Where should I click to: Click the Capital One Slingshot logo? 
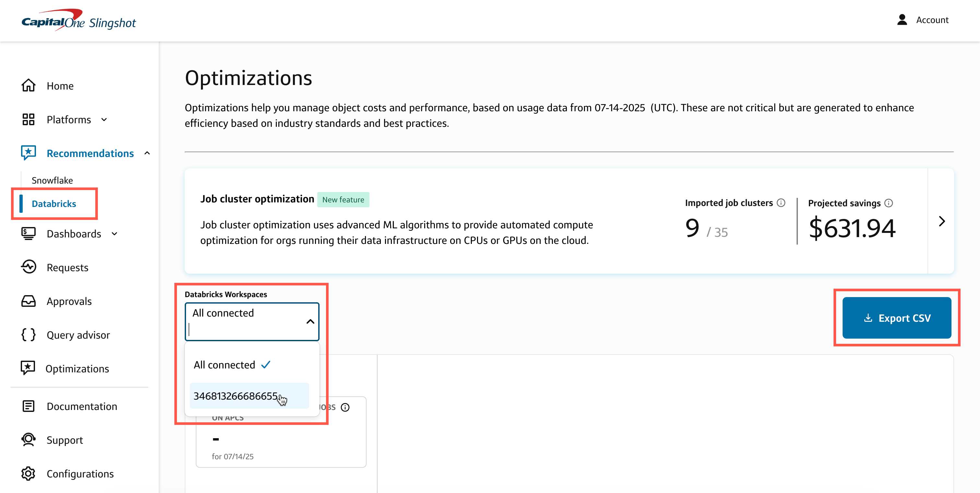79,20
